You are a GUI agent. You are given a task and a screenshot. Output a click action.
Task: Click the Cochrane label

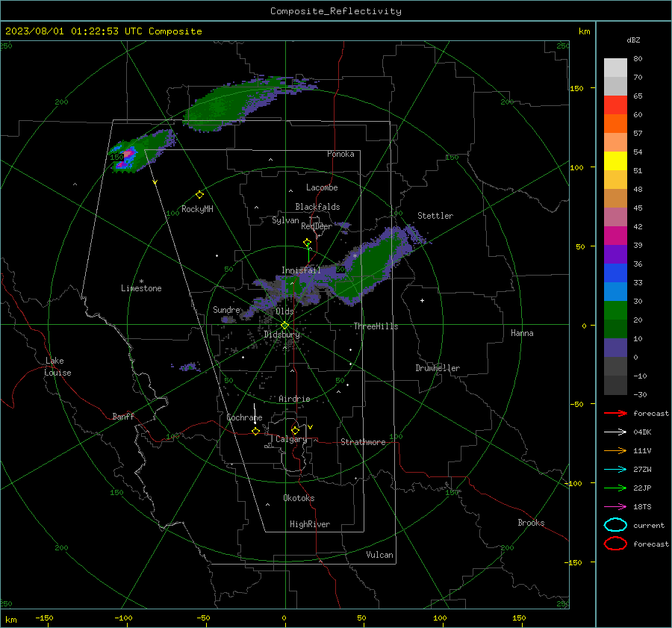(244, 417)
